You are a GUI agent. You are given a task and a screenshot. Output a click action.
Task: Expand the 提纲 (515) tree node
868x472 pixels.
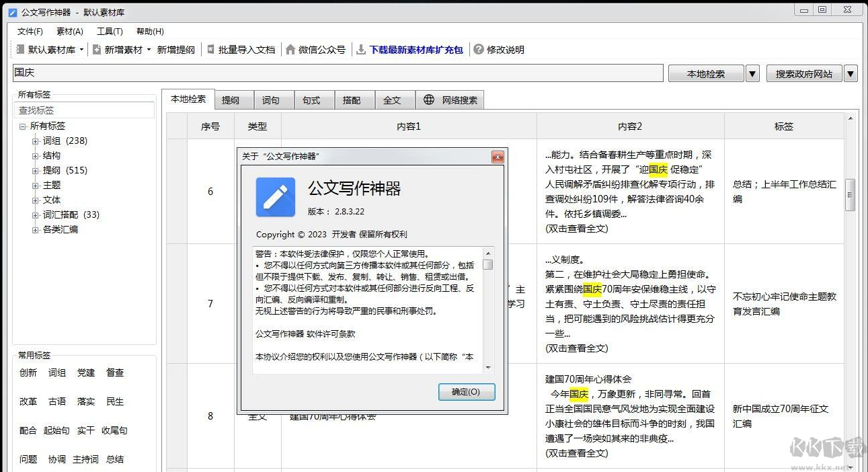click(36, 171)
